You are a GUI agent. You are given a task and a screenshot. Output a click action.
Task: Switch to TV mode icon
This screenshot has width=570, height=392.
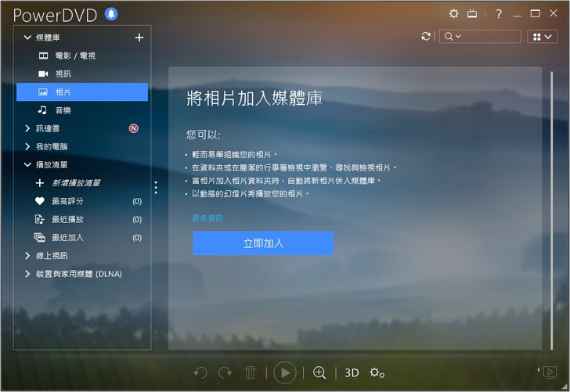[472, 14]
